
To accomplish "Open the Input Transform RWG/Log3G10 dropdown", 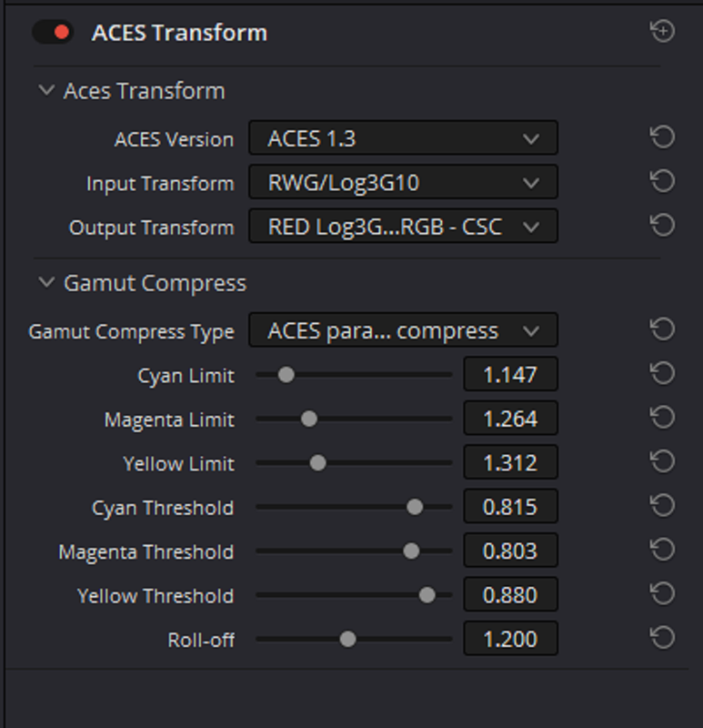I will coord(403,182).
